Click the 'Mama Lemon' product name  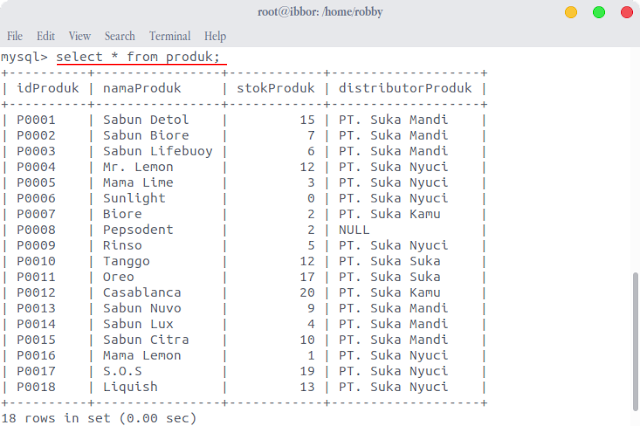pyautogui.click(x=142, y=355)
